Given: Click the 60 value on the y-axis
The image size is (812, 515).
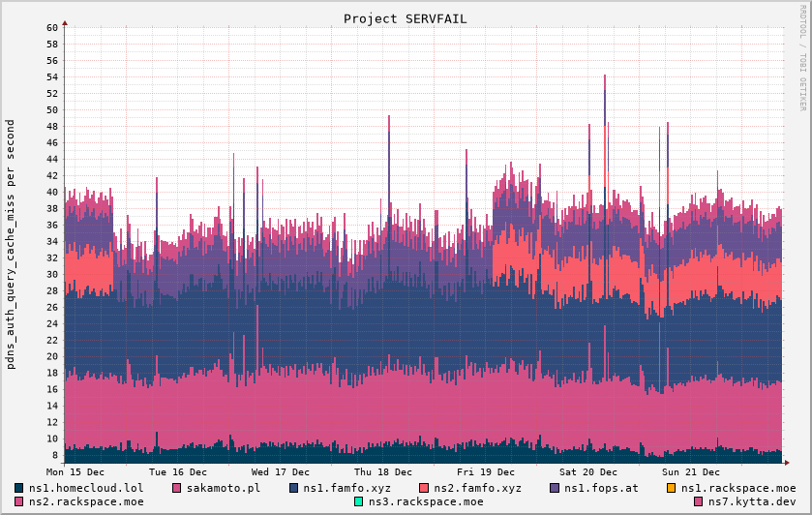Looking at the screenshot, I should [52, 27].
